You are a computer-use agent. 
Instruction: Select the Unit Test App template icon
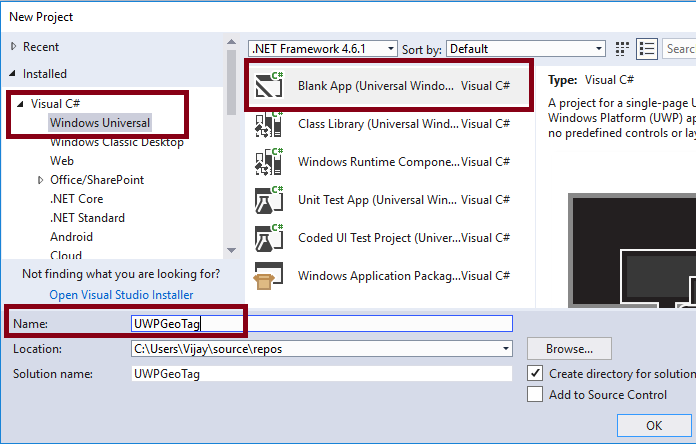(269, 200)
